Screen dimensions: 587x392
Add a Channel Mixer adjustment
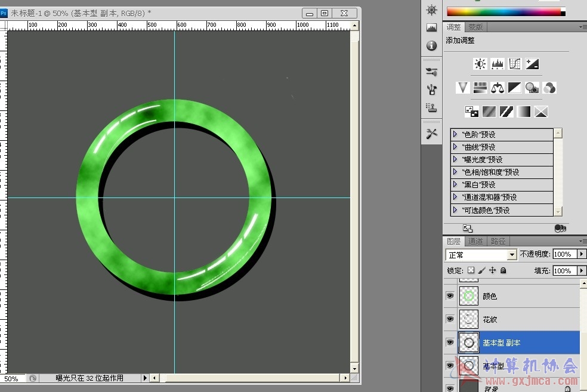pos(549,88)
